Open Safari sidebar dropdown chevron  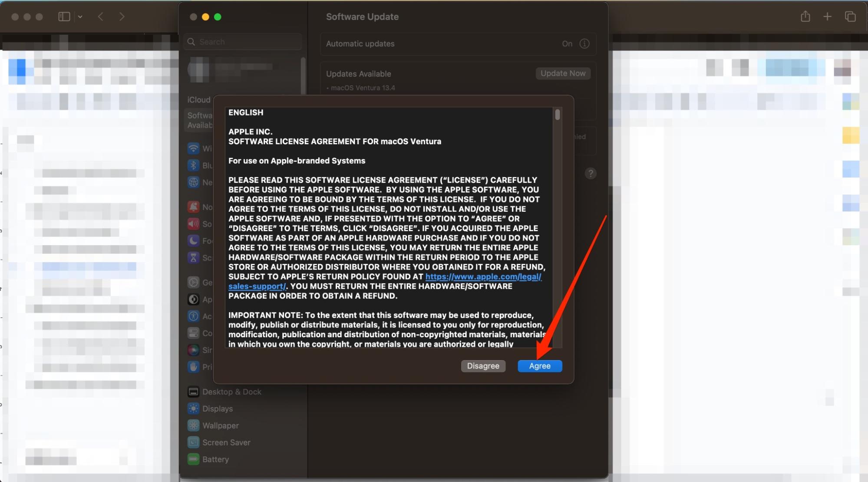[x=80, y=17]
